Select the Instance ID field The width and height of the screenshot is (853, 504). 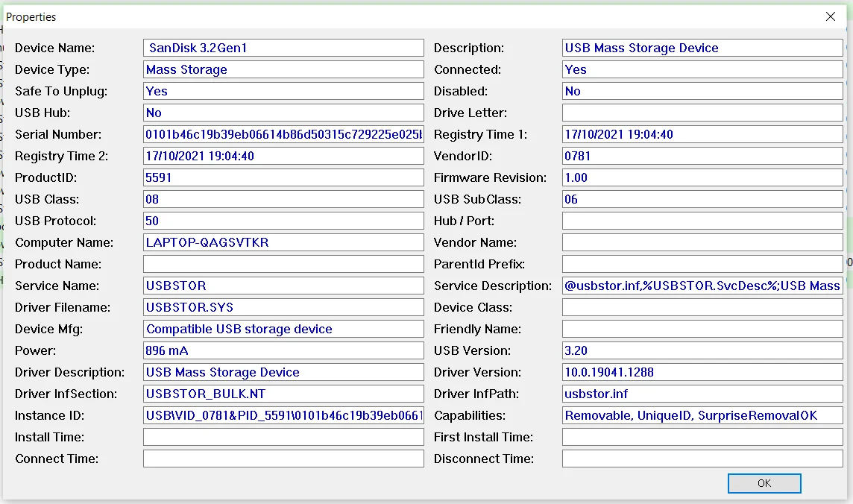point(283,415)
